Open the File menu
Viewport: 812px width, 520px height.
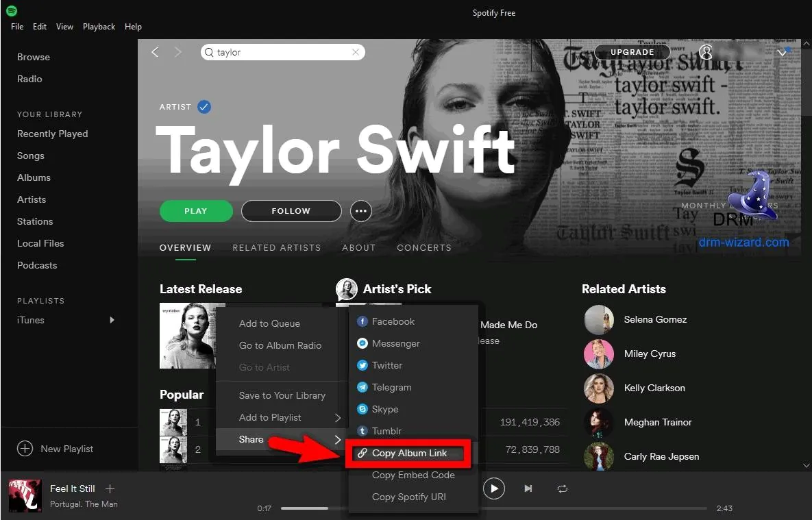17,27
